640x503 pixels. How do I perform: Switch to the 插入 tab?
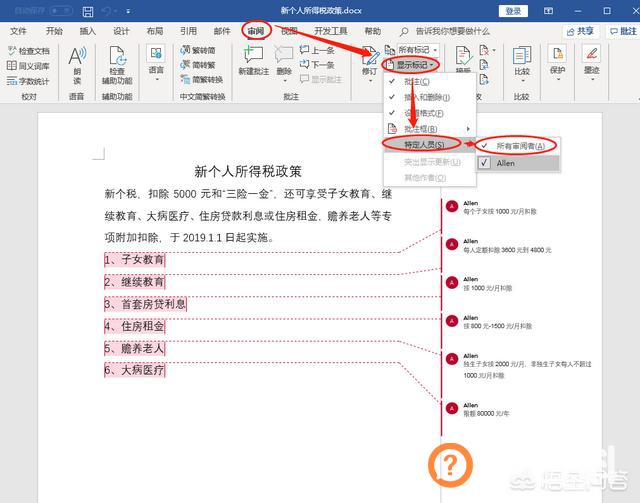[88, 31]
